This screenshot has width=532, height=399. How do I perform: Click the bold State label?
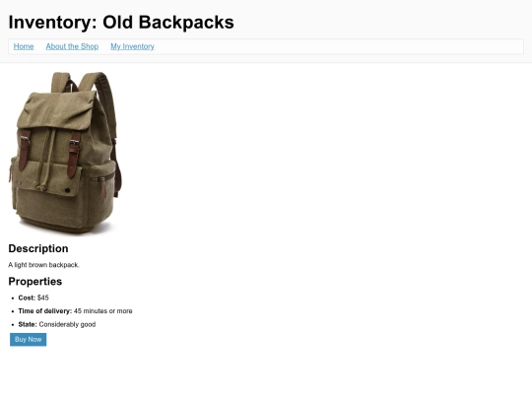[28, 324]
